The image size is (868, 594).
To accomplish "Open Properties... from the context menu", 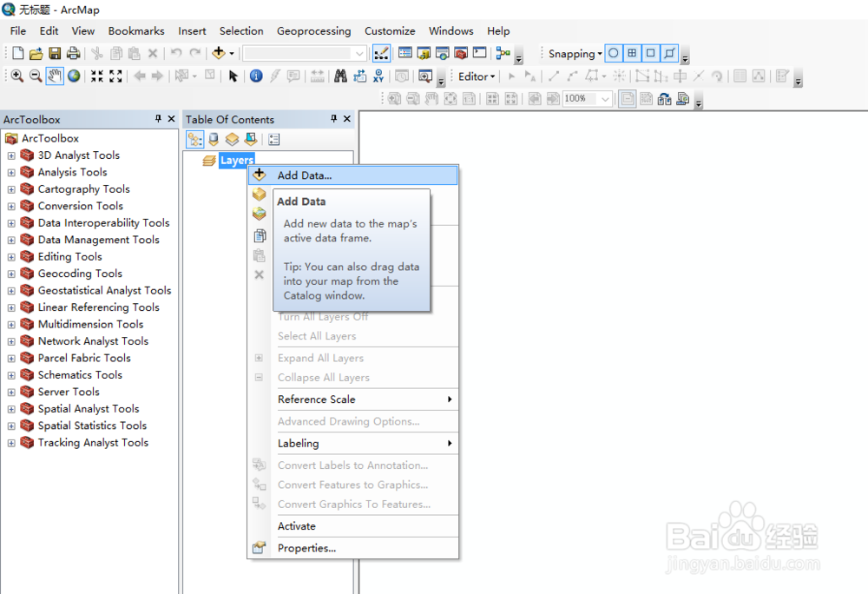I will (353, 548).
